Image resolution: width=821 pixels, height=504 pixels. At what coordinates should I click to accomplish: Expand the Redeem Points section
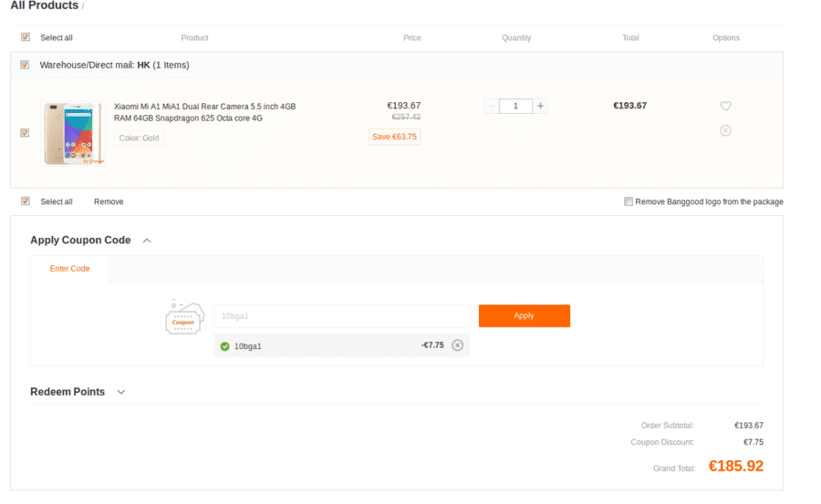(x=121, y=392)
